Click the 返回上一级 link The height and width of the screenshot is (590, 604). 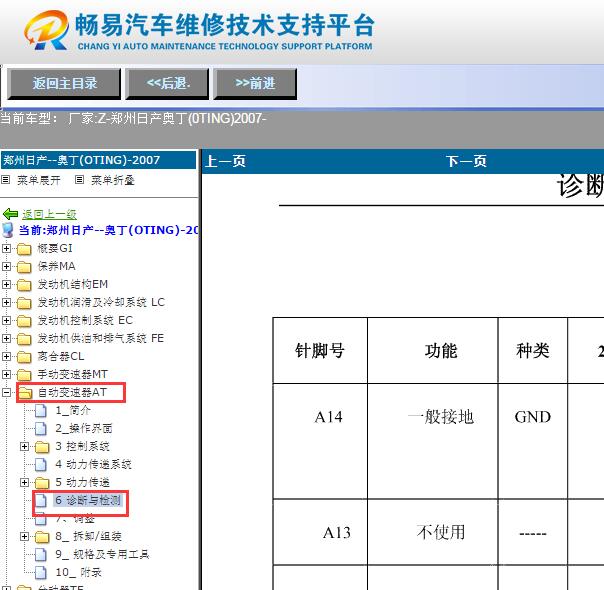pyautogui.click(x=49, y=214)
